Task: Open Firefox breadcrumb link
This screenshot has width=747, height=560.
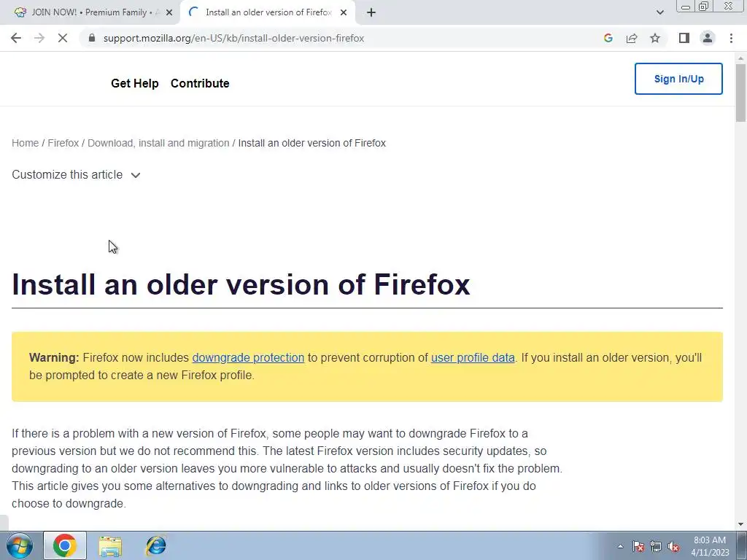Action: click(63, 143)
